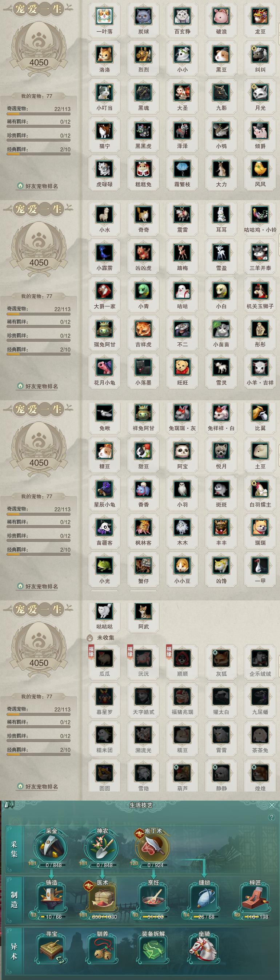Viewport: 280px width, 980px height.
Task: Click the 未收集 uncollected section header
Action: [x=105, y=638]
